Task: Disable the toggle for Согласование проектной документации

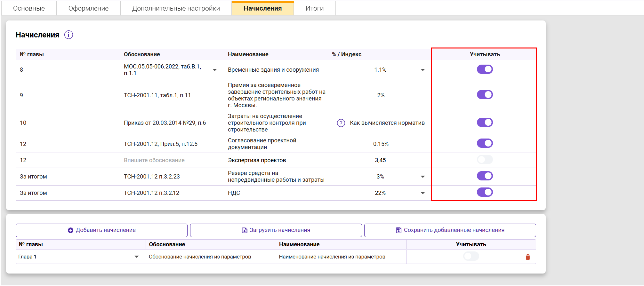Action: (485, 143)
